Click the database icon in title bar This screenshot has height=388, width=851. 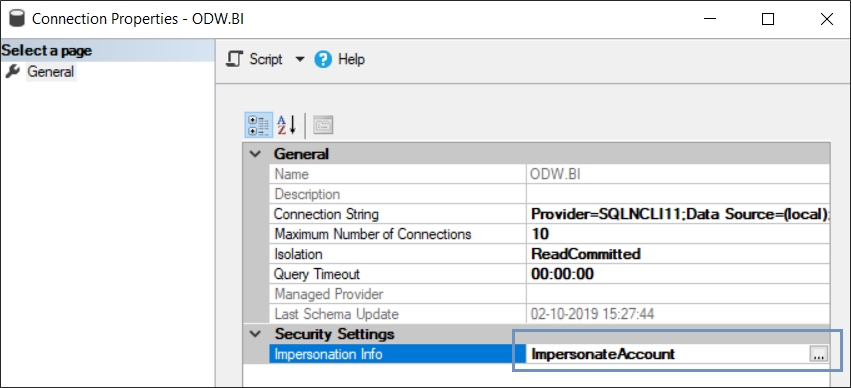[x=17, y=19]
